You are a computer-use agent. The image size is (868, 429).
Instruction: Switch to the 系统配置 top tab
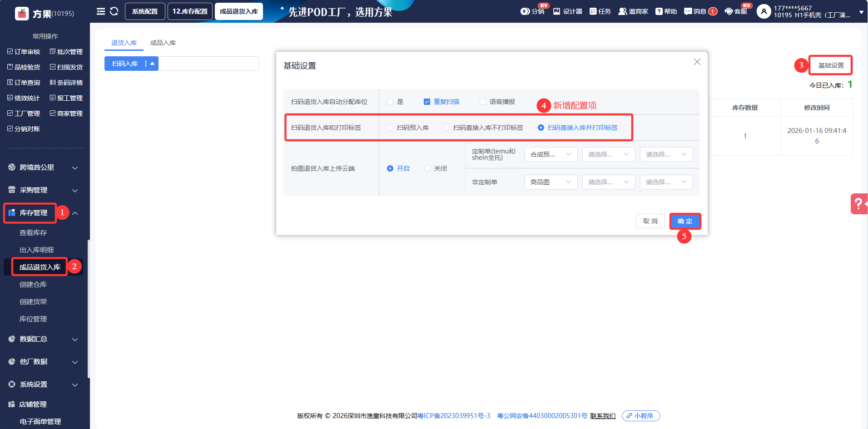145,11
